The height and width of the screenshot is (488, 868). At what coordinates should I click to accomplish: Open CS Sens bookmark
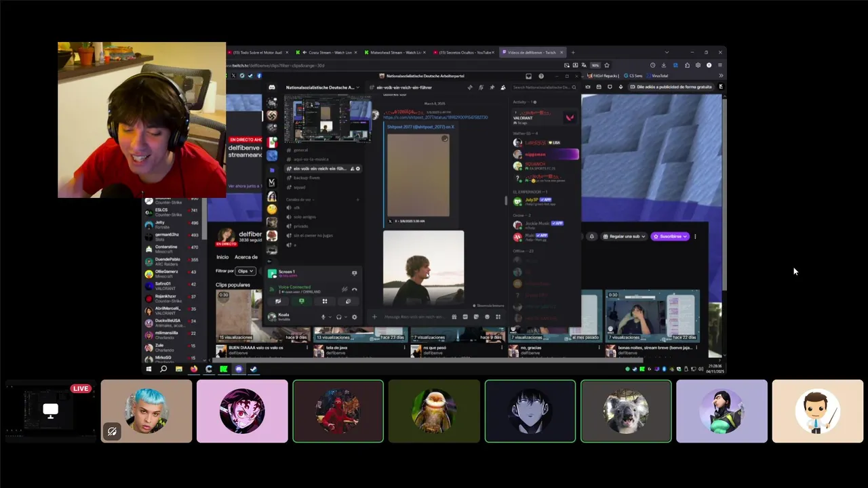tap(633, 76)
